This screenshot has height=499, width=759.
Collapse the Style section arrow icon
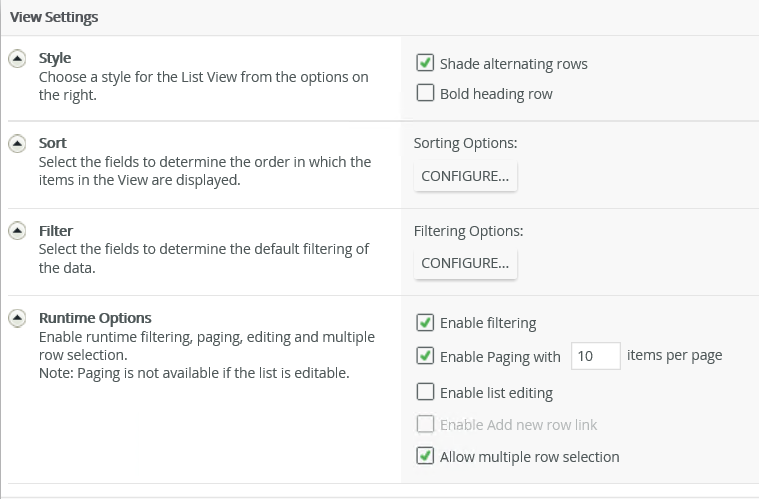pyautogui.click(x=17, y=58)
